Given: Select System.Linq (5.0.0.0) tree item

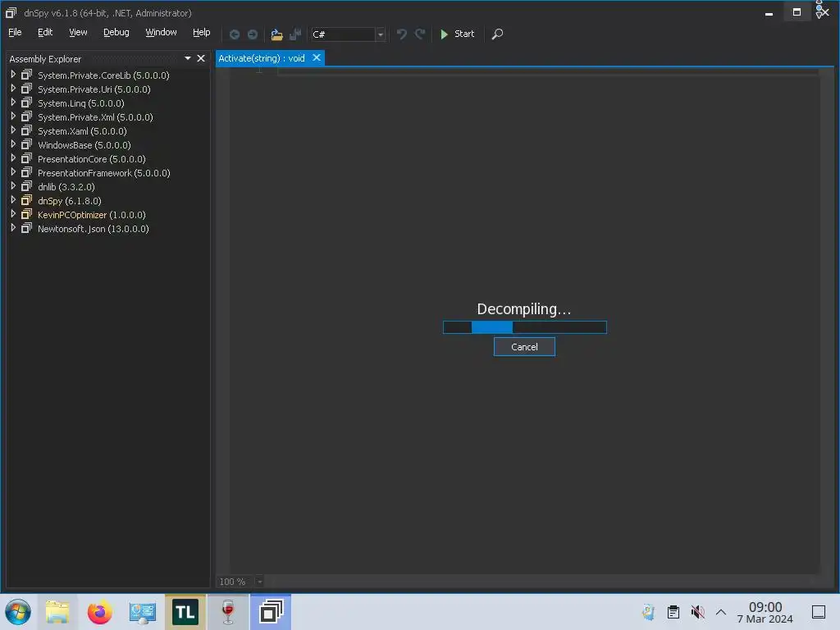Looking at the screenshot, I should [81, 103].
